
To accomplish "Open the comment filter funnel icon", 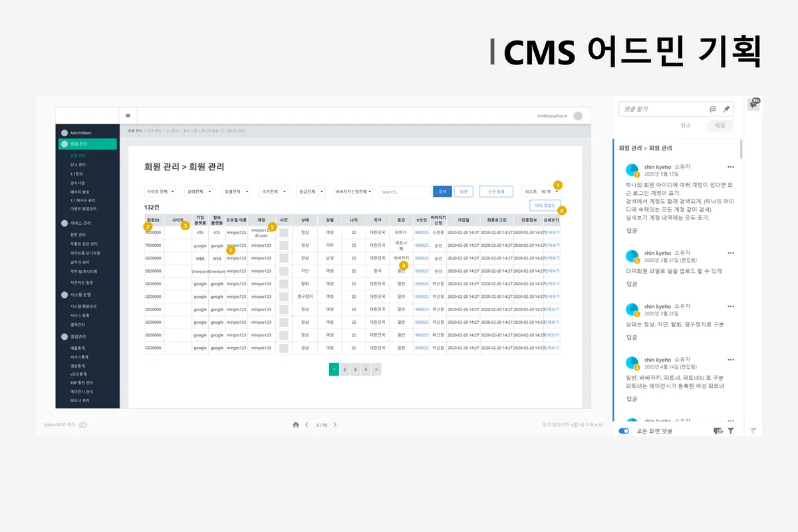I will [730, 431].
